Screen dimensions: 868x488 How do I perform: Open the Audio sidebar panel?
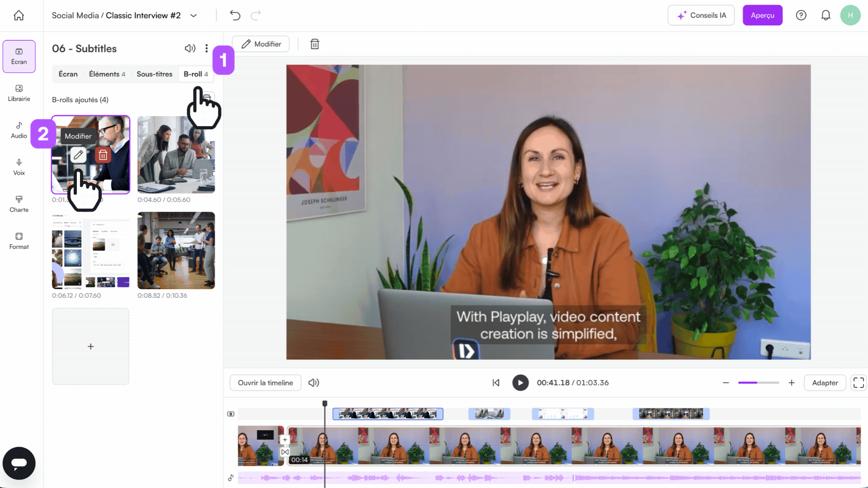19,131
